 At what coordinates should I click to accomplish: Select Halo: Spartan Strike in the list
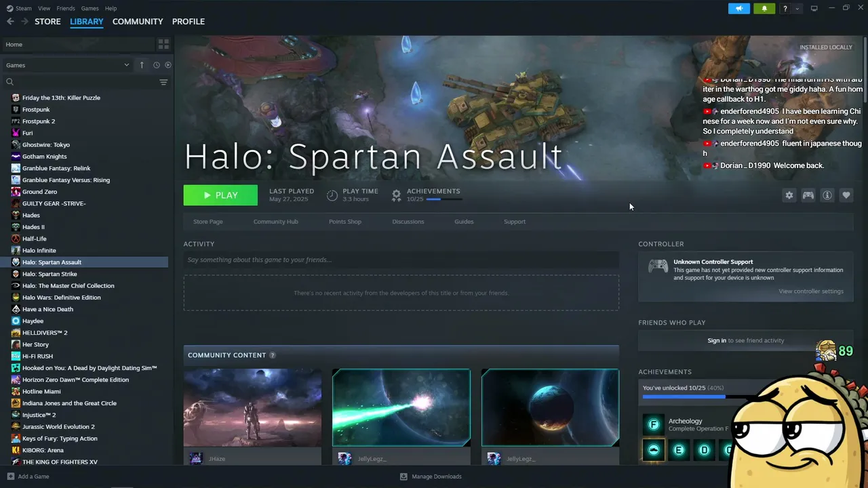pyautogui.click(x=84, y=274)
